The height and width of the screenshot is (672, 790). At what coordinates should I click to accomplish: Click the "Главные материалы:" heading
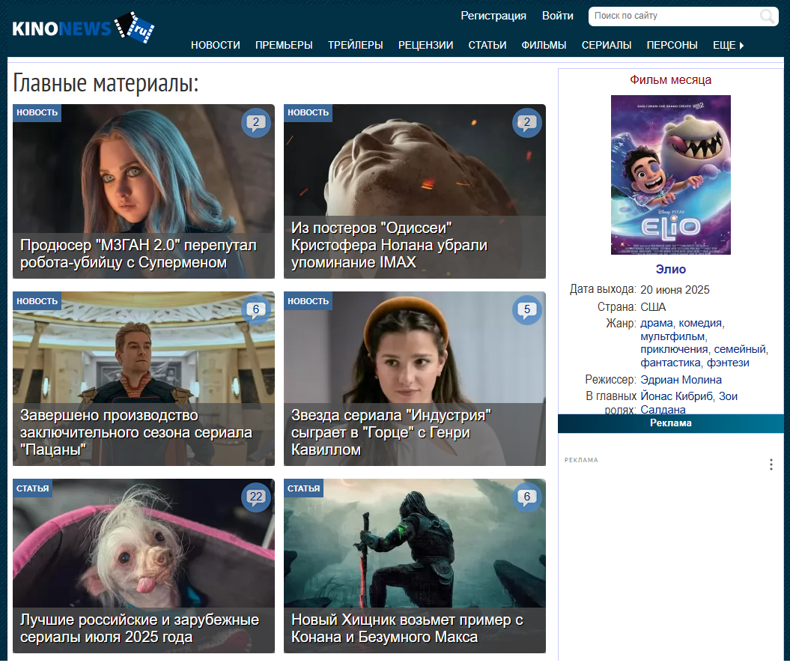click(x=106, y=82)
